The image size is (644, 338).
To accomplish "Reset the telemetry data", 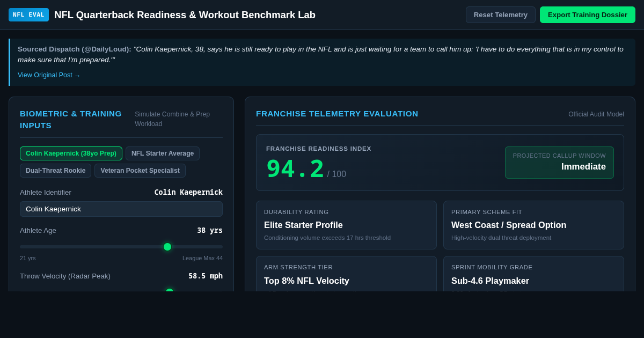I will (x=501, y=14).
